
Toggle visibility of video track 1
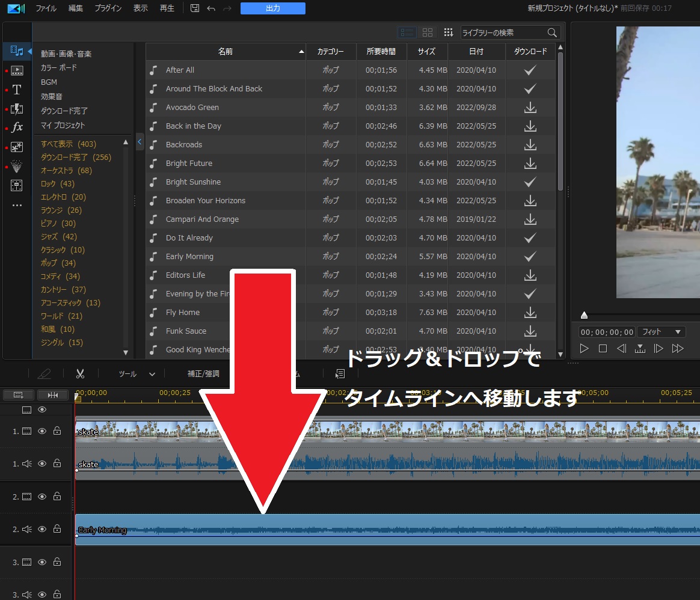point(42,431)
